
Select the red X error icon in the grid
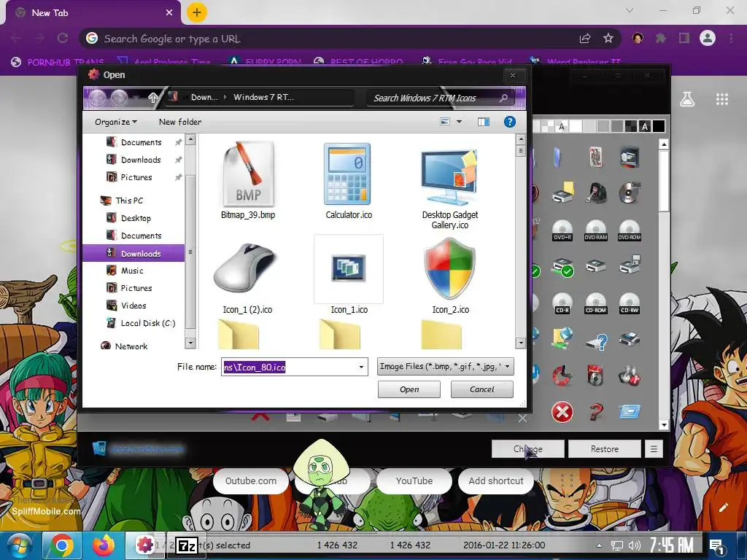point(562,412)
